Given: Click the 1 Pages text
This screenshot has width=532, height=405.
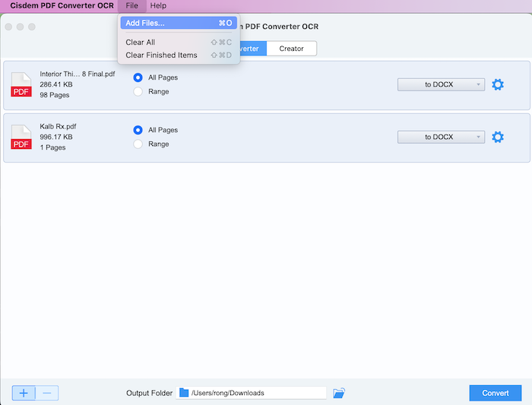Looking at the screenshot, I should click(53, 147).
